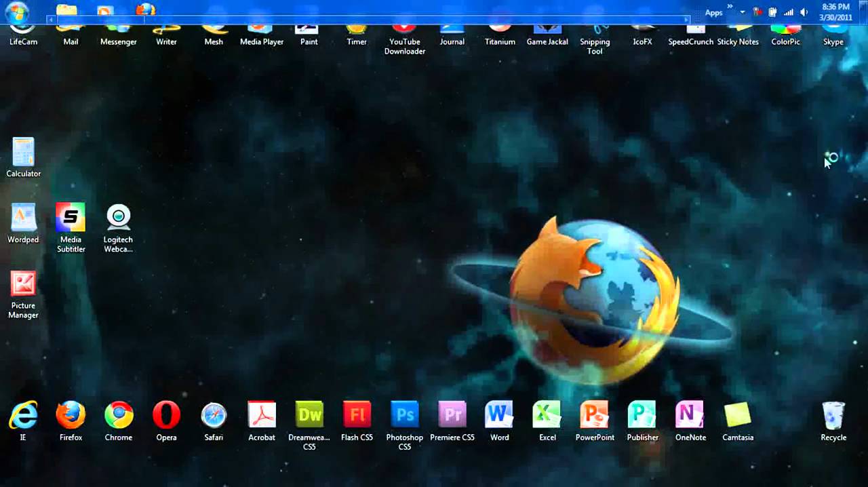Image resolution: width=868 pixels, height=487 pixels.
Task: Launch the Acrobat shortcut
Action: (262, 421)
